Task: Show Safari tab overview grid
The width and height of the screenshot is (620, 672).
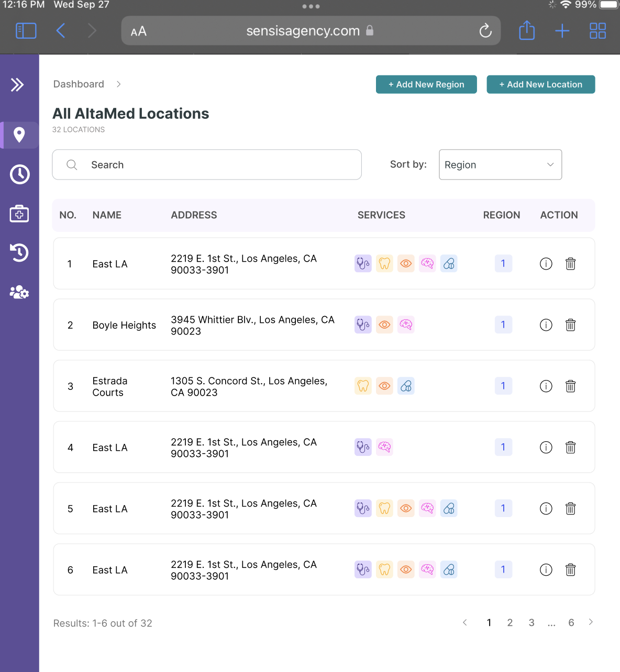Action: [597, 31]
